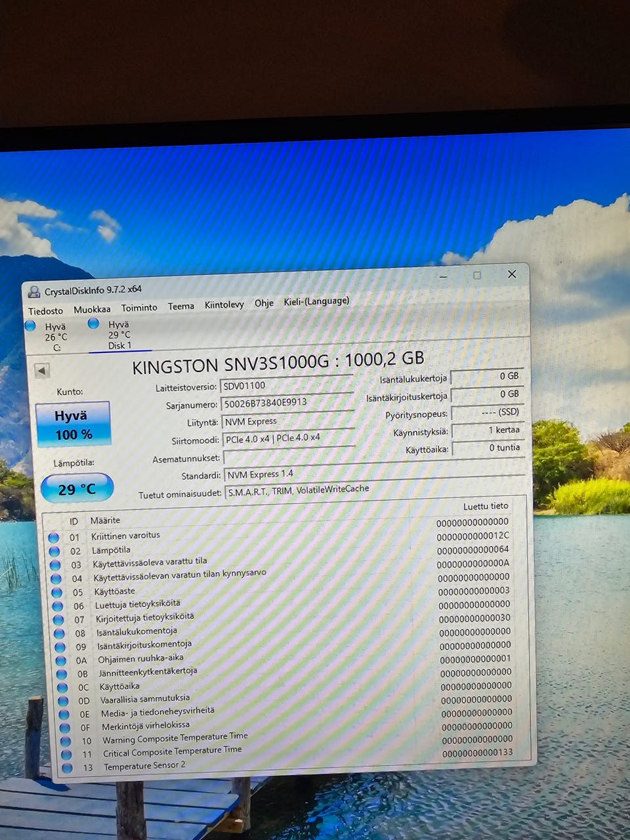Click status icon of Merkintöjä virhelokissa row
This screenshot has height=840, width=630.
click(x=65, y=728)
